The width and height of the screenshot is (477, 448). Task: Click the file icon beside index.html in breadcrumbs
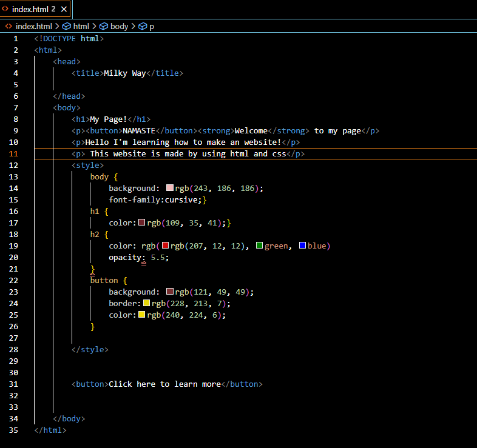8,26
